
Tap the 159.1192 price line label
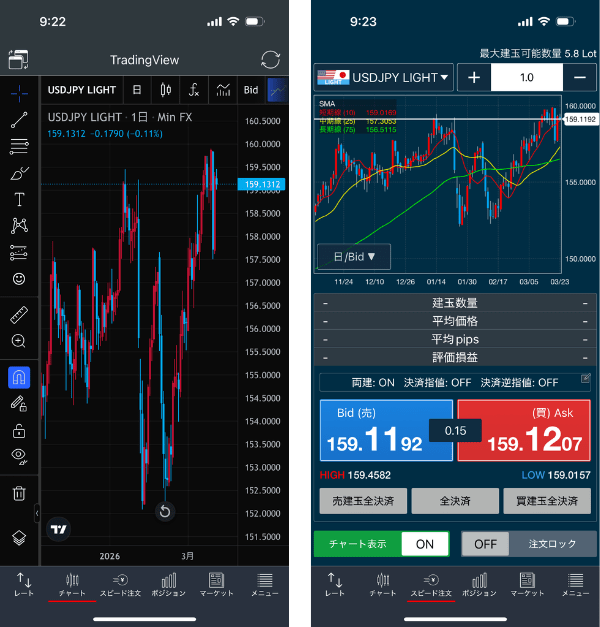581,119
